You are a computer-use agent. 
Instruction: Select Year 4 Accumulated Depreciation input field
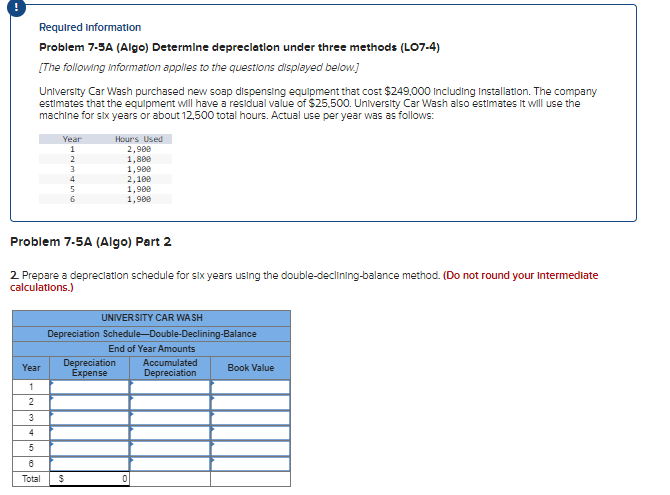pos(170,433)
